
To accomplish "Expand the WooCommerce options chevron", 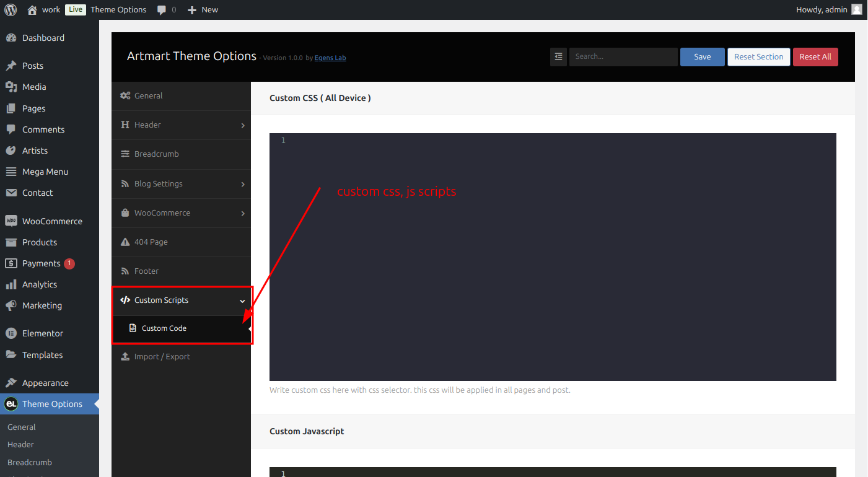I will pyautogui.click(x=243, y=213).
